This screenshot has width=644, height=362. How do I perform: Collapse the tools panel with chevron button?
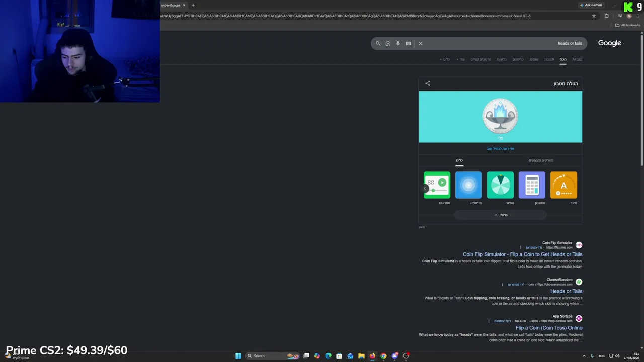500,215
